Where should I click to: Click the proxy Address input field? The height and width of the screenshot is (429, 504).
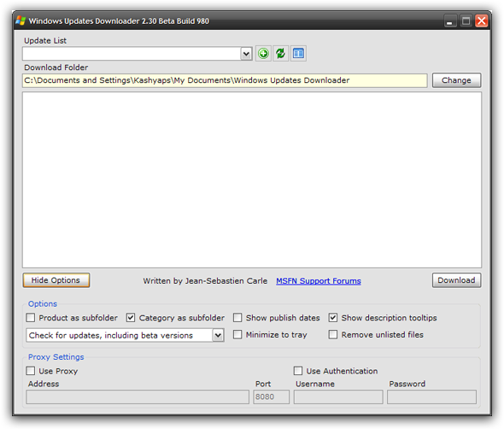138,397
